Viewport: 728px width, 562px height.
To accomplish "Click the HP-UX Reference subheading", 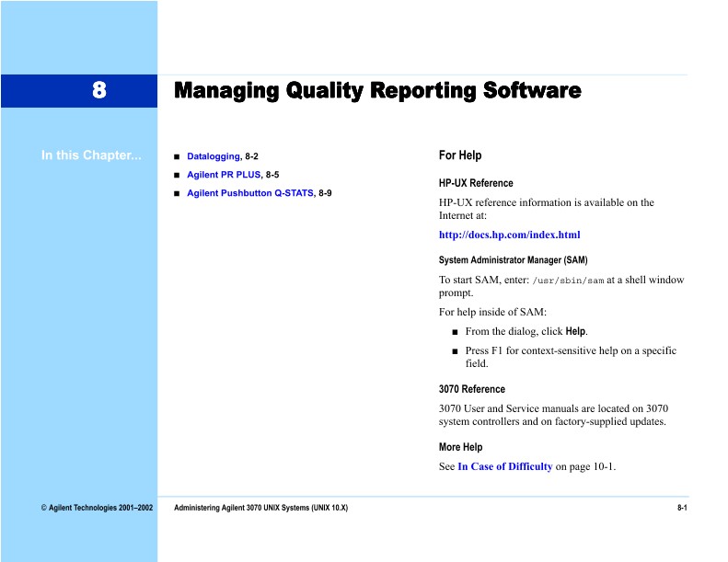I will (476, 183).
